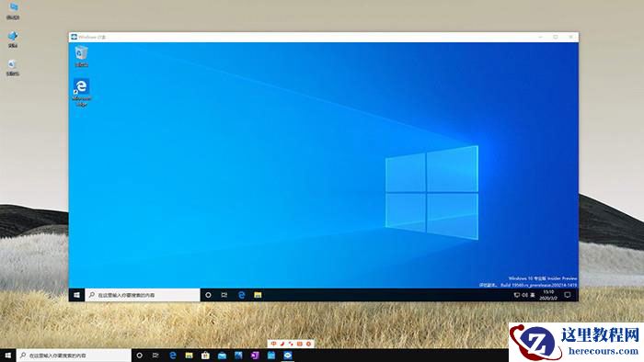Viewport: 644px width, 362px height.
Task: Launch Edge from the sandbox taskbar
Action: [241, 295]
